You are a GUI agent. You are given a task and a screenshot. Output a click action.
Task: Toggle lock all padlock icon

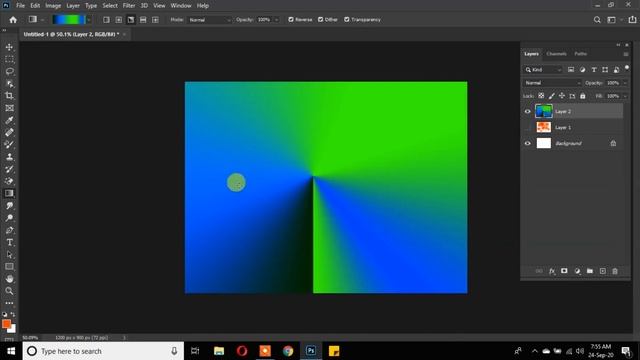pyautogui.click(x=583, y=96)
